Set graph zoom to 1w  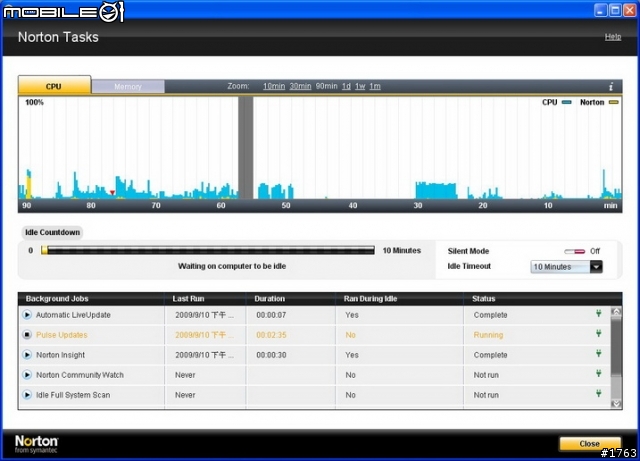[x=360, y=86]
